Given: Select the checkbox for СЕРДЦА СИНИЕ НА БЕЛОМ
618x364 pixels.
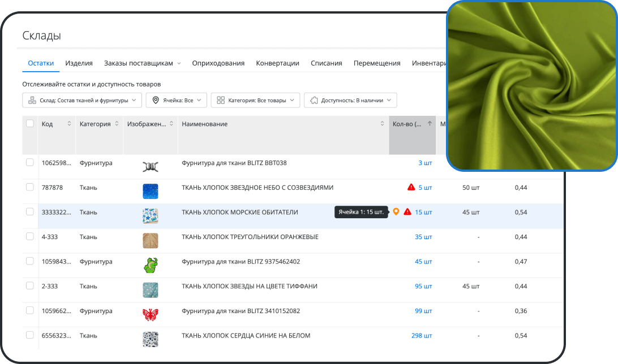Looking at the screenshot, I should click(x=29, y=335).
